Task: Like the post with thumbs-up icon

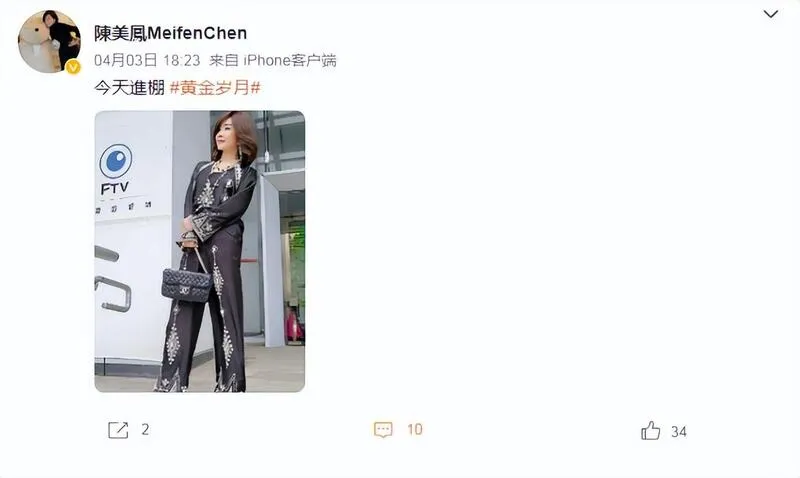Action: click(x=651, y=431)
